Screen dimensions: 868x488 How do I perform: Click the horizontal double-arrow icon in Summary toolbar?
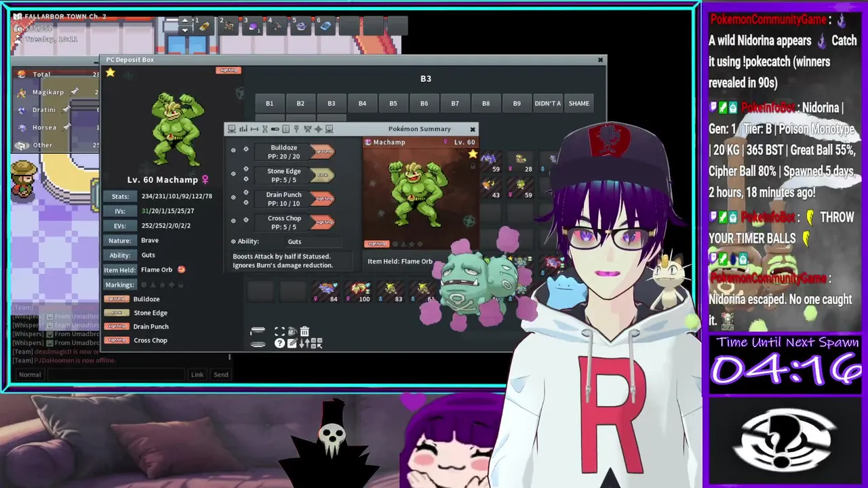254,129
